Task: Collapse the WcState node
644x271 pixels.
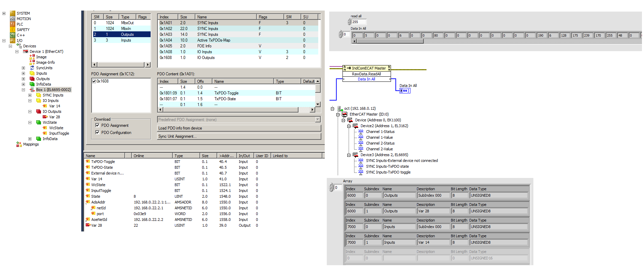Action: point(30,122)
